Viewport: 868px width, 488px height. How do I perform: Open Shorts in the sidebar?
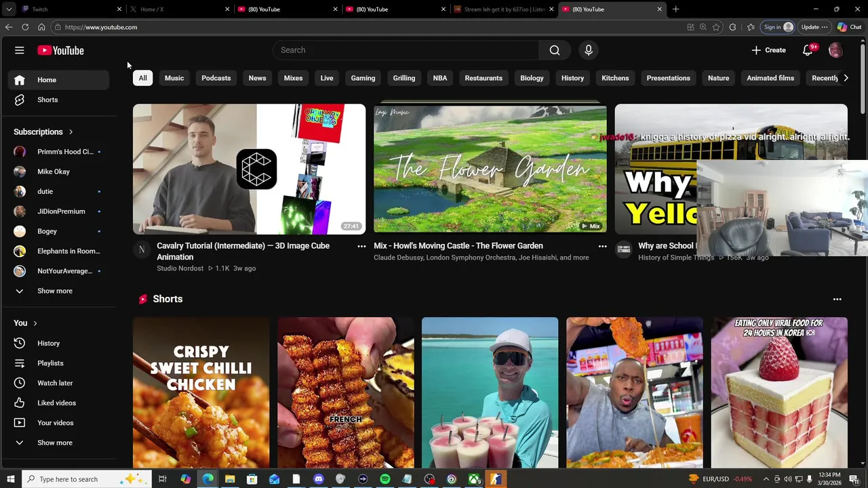[x=59, y=100]
